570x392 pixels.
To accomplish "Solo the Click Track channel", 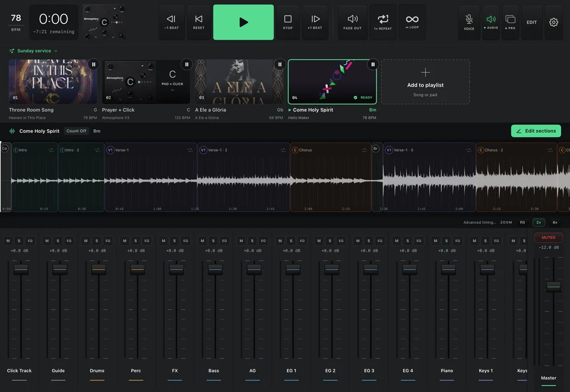I will [x=19, y=241].
